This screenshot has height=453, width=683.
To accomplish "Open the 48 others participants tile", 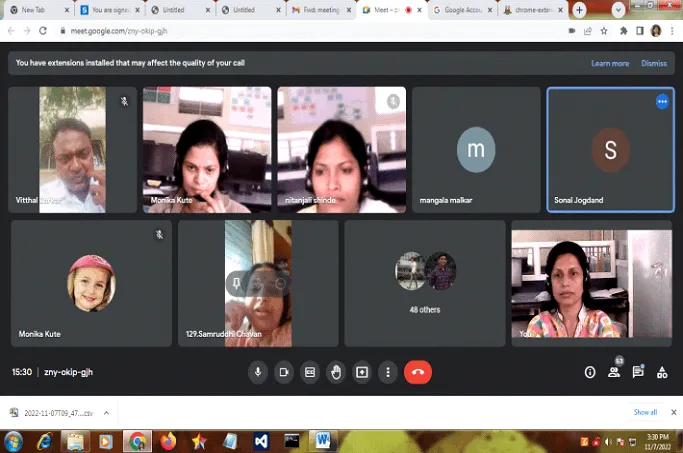I will [x=425, y=283].
